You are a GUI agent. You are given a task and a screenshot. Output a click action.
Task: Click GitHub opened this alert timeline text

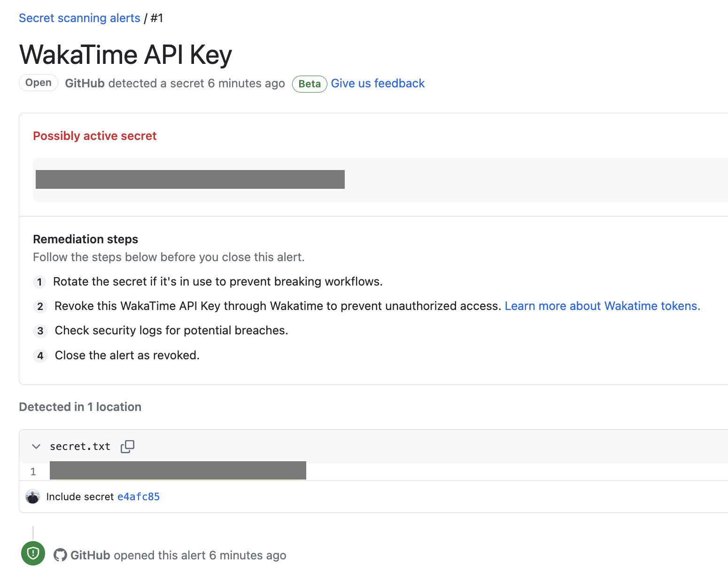coord(178,555)
